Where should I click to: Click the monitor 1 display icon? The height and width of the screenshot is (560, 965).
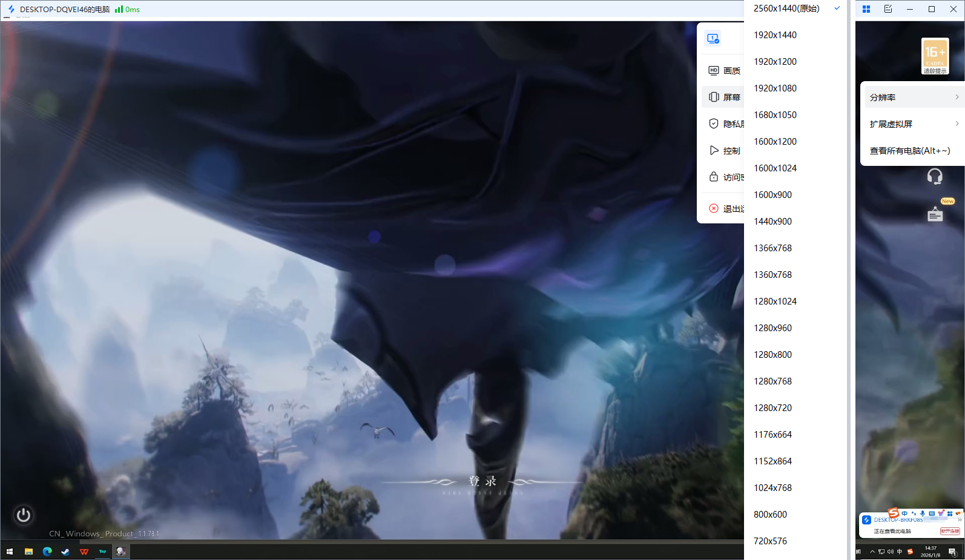(713, 39)
